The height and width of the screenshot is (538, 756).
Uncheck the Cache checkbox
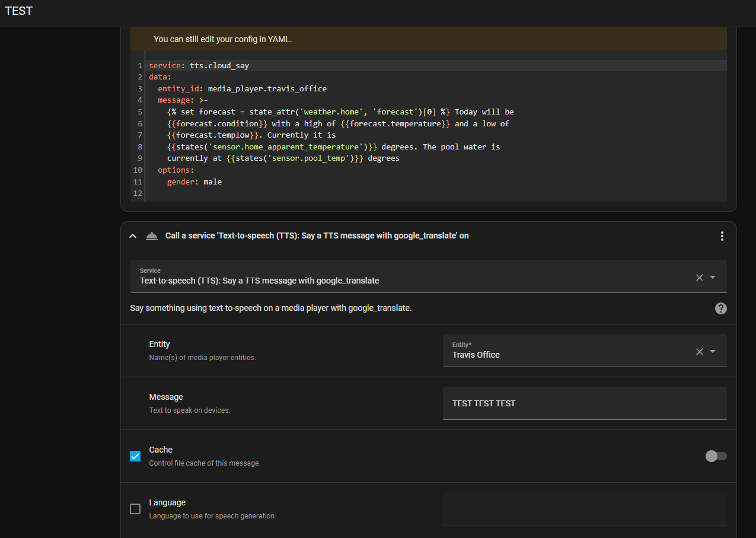135,456
